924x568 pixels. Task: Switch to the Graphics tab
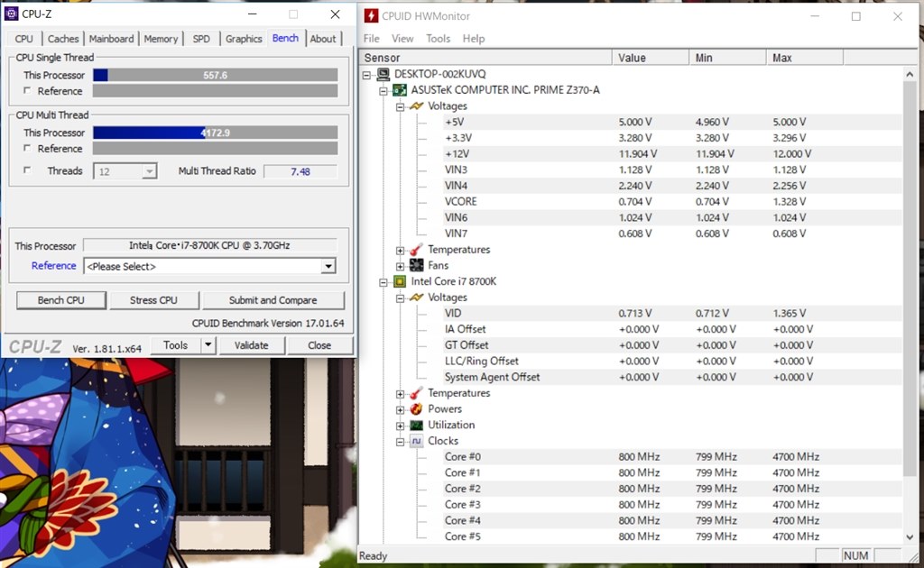tap(244, 39)
